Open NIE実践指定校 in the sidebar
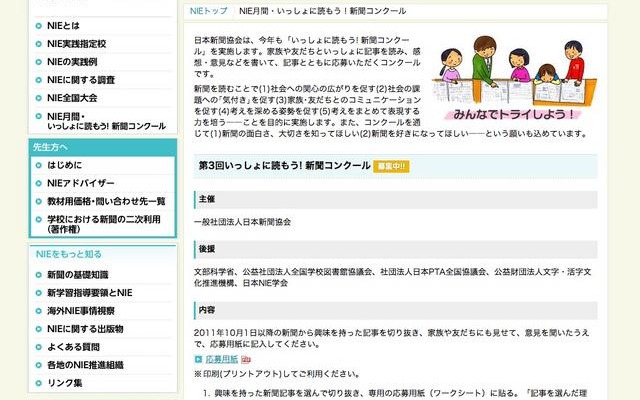This screenshot has width=640, height=400. tap(76, 44)
